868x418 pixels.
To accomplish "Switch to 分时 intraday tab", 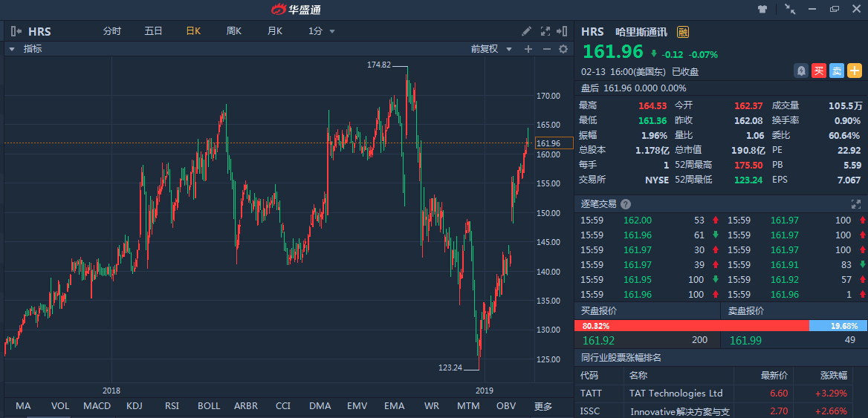I will point(111,31).
